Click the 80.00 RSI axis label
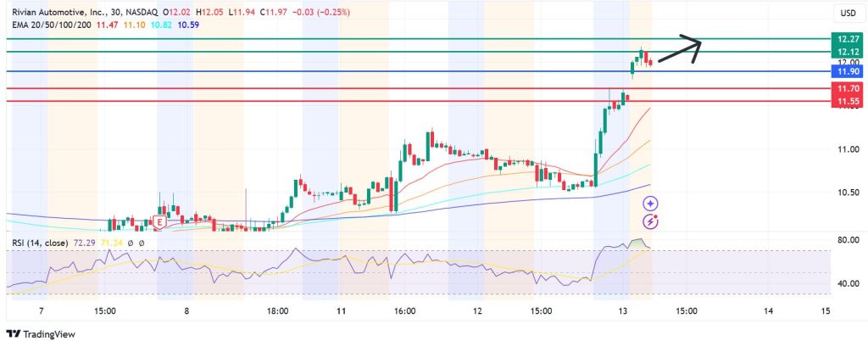The image size is (868, 341). click(x=848, y=240)
